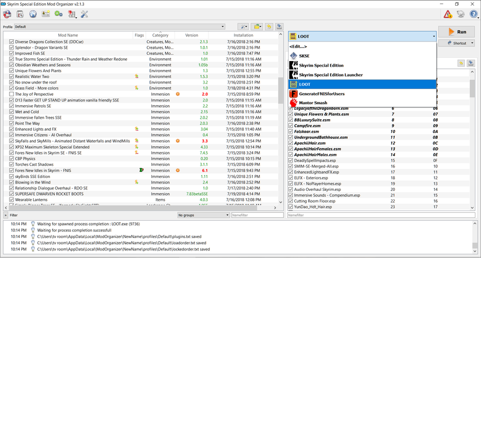Select highlighted LOOT entry in list
The width and height of the screenshot is (481, 448).
coord(362,84)
